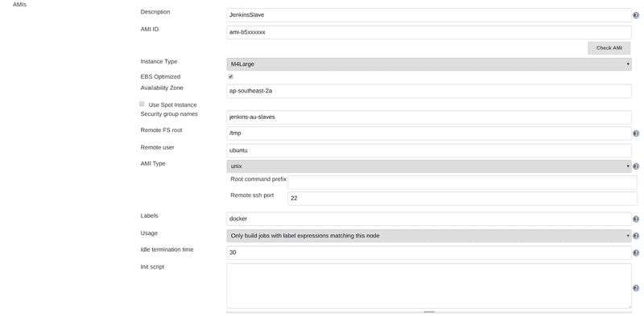Open help icon beside Init script

pos(636,288)
